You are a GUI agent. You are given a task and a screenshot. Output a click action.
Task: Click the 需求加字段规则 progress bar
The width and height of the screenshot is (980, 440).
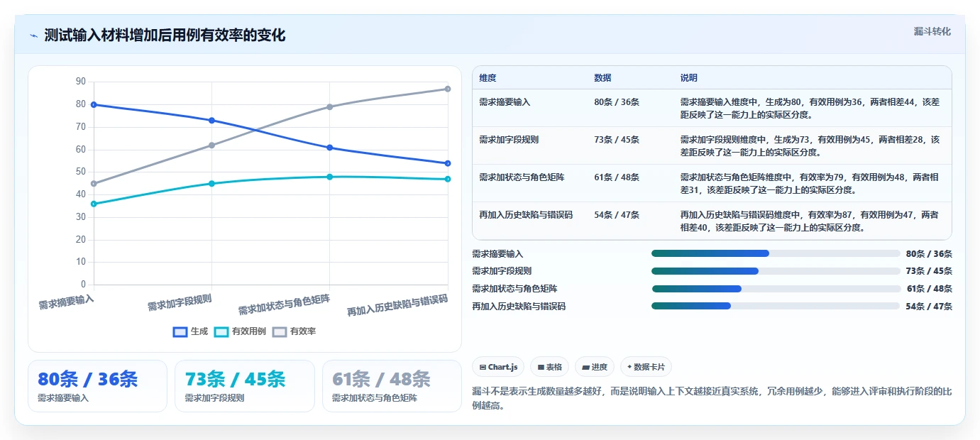tap(776, 271)
